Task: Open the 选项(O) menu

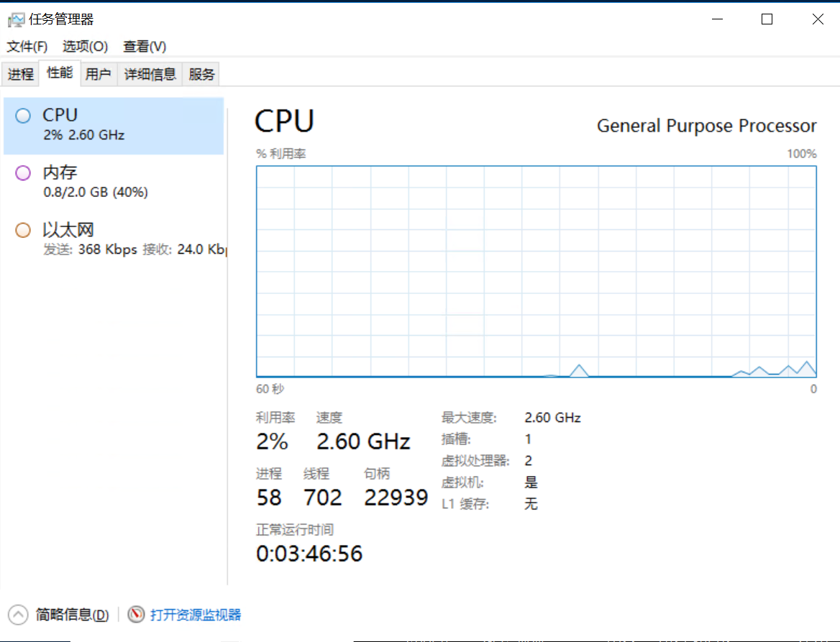Action: point(85,47)
